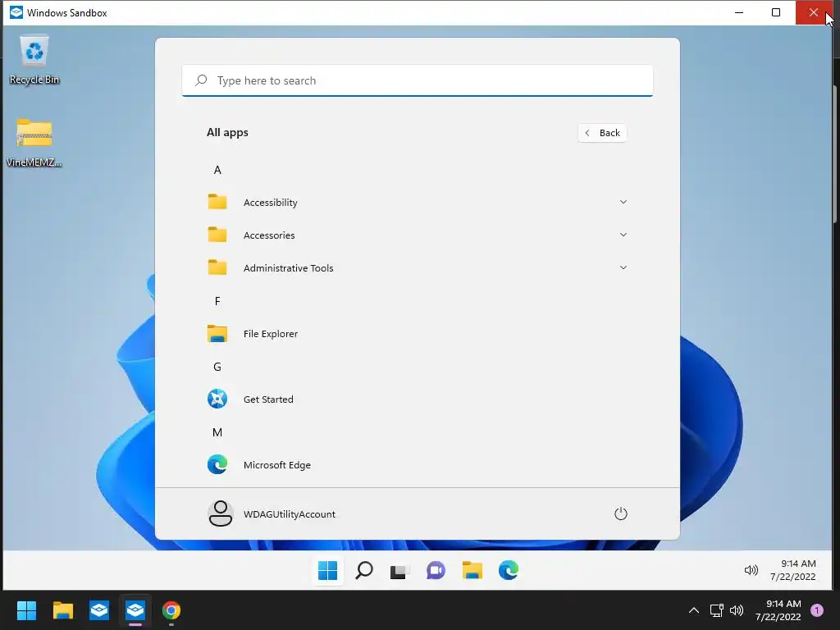Open Search from the sandbox taskbar
Viewport: 840px width, 630px height.
[x=363, y=570]
